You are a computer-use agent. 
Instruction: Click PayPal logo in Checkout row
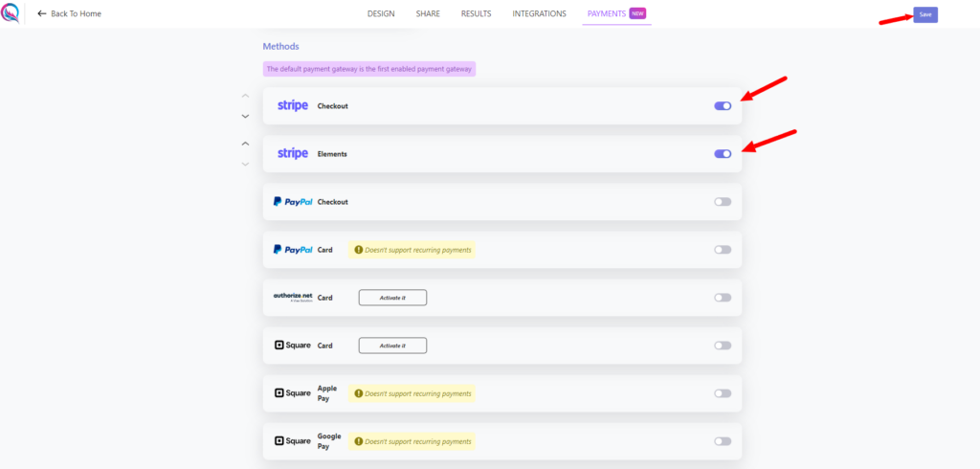click(x=293, y=202)
